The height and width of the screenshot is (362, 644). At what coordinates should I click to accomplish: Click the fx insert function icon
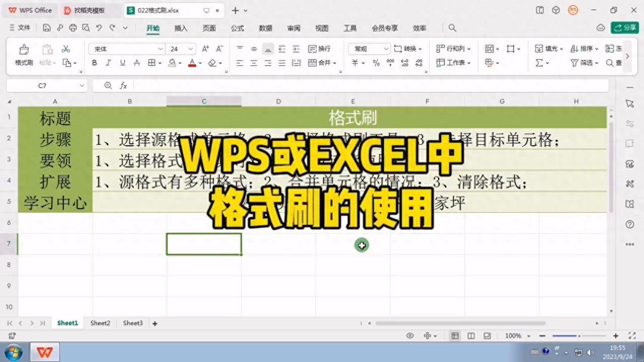(123, 85)
